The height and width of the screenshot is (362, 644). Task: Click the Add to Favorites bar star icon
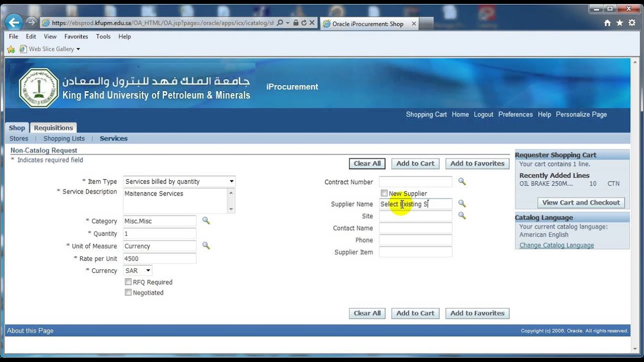11,49
